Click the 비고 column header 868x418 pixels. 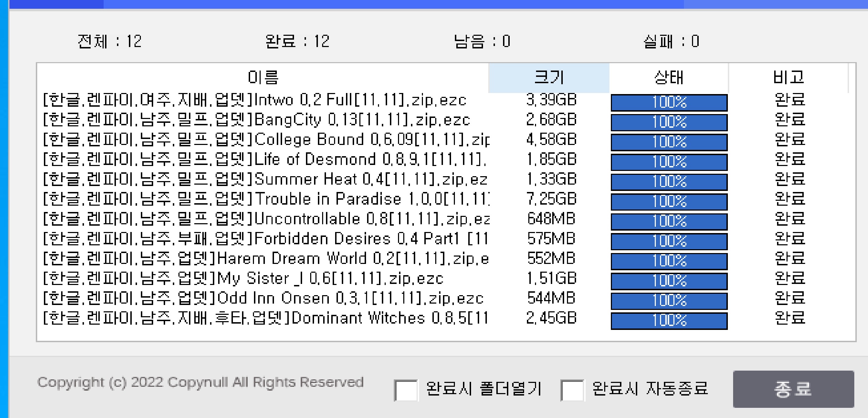788,78
